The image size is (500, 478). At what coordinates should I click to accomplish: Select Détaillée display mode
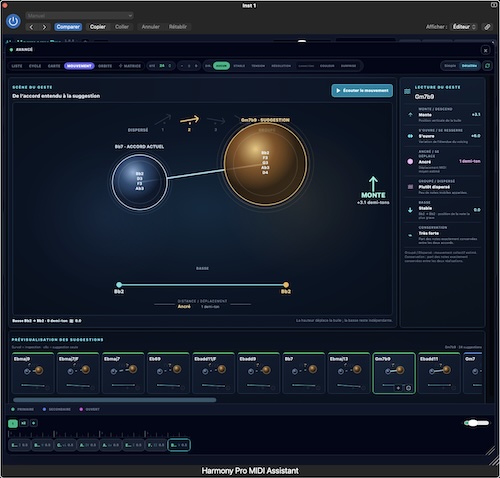click(469, 66)
